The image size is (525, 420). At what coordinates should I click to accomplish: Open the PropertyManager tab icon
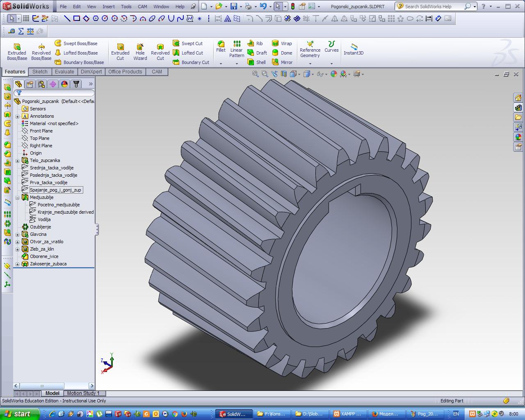pos(30,84)
